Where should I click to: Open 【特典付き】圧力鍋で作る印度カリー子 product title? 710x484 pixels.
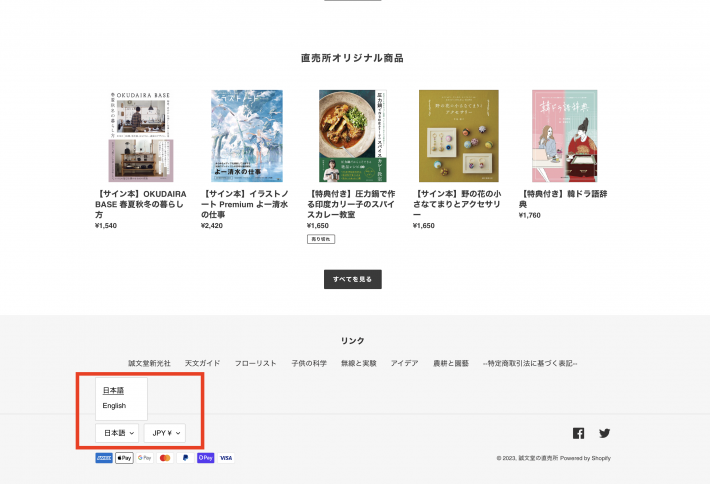[351, 204]
